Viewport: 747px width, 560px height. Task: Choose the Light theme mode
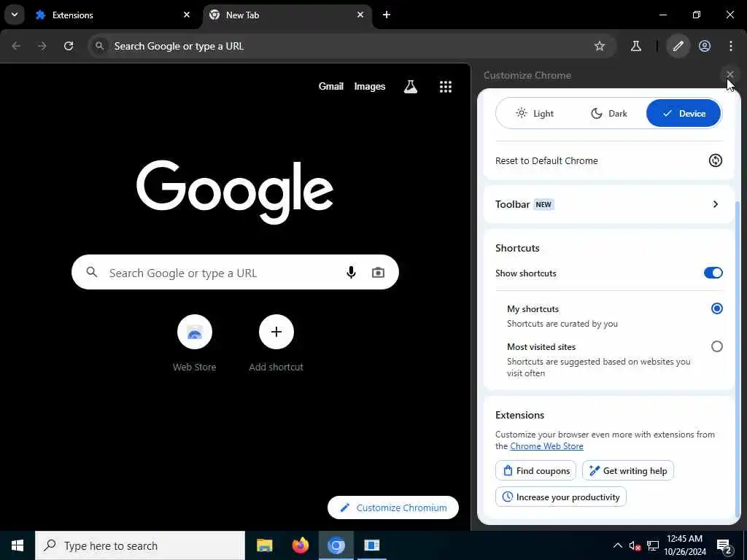point(535,113)
